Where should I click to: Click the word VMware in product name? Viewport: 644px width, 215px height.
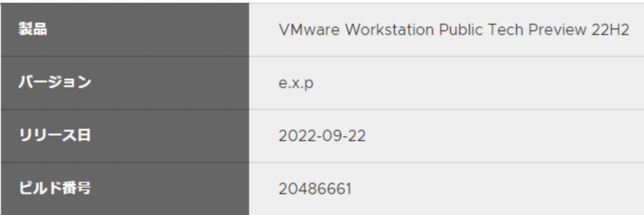(309, 30)
